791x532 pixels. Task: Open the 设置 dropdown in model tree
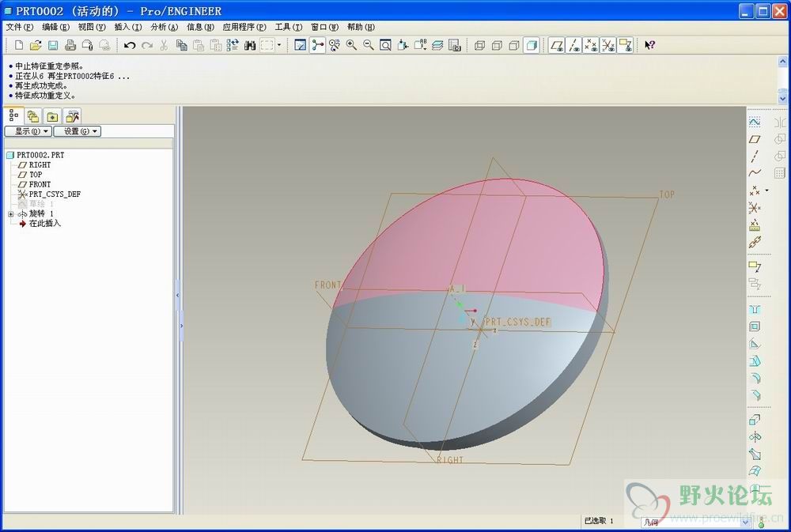pos(78,131)
